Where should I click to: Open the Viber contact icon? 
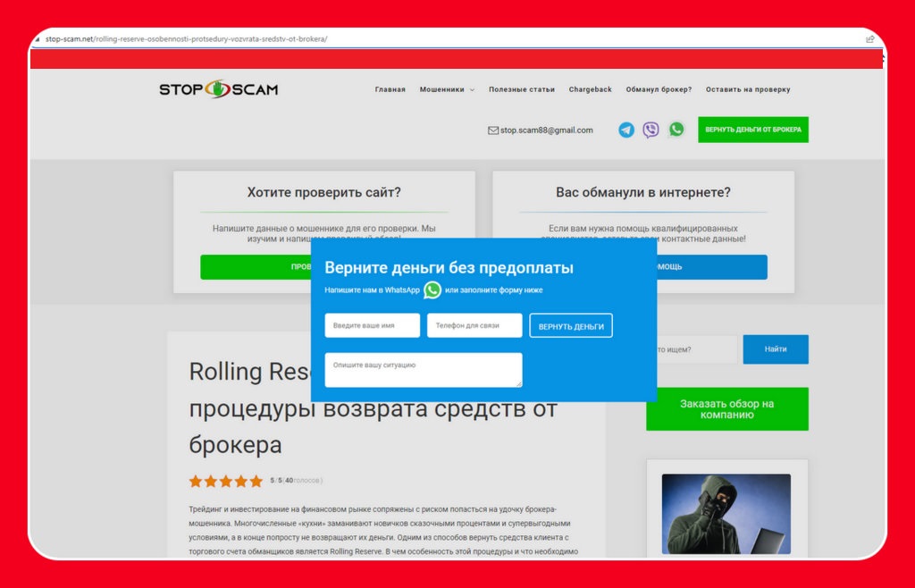(651, 130)
